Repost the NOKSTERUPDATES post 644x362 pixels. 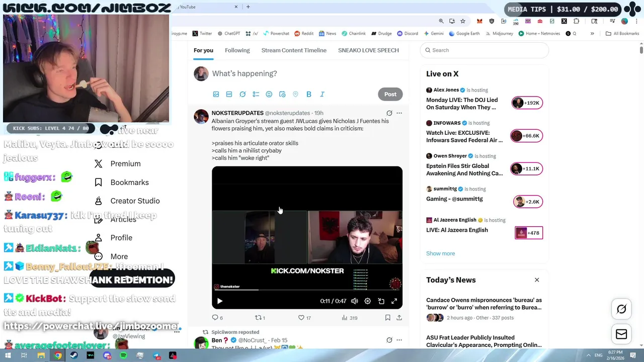click(260, 318)
